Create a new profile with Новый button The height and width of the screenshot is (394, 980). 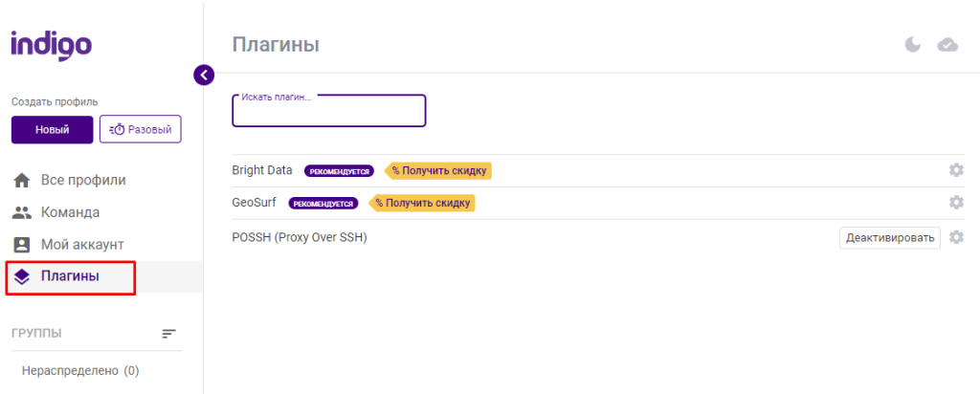click(52, 129)
